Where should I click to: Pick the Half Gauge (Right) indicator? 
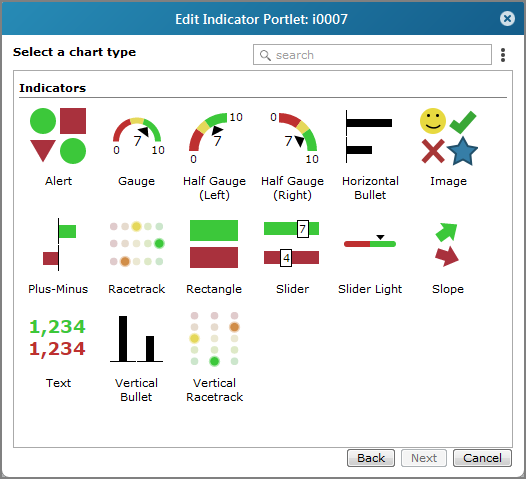click(293, 138)
